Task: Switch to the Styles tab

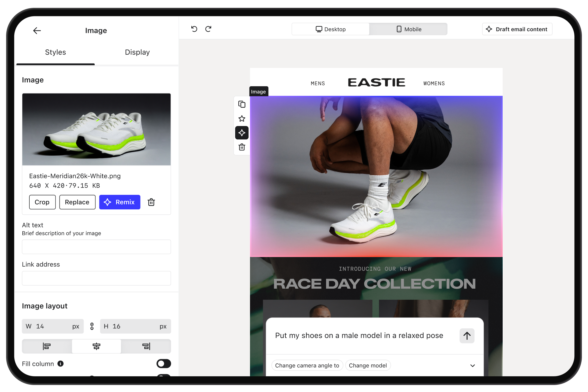Action: coord(55,52)
